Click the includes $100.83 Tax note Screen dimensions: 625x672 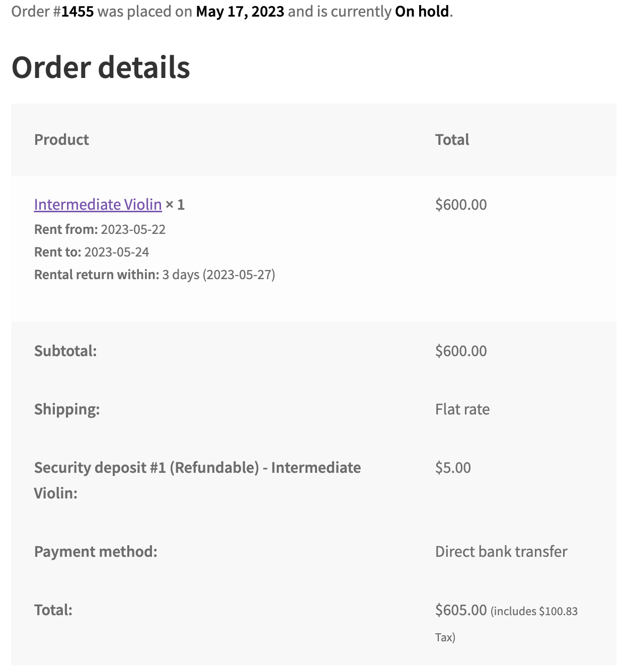click(x=533, y=612)
